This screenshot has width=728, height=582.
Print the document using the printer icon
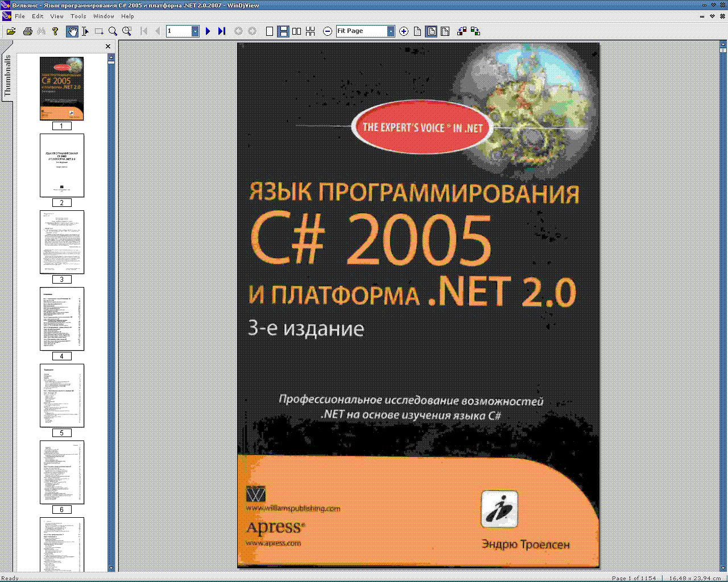27,31
